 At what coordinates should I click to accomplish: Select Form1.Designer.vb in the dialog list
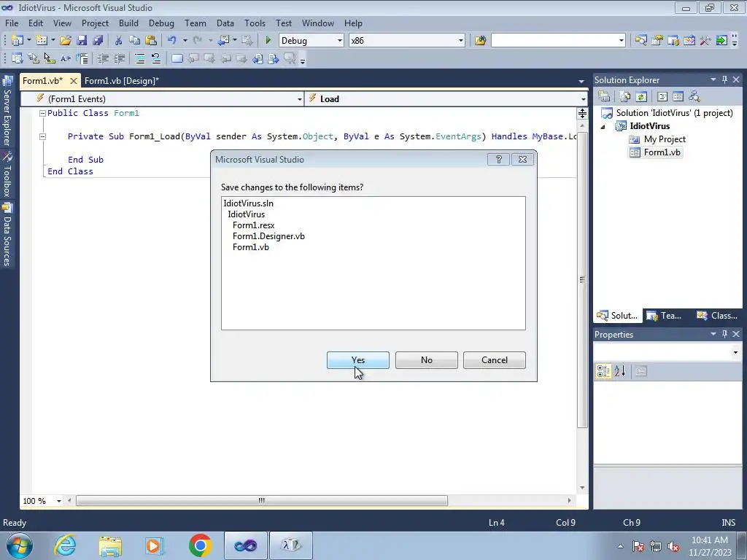click(268, 236)
